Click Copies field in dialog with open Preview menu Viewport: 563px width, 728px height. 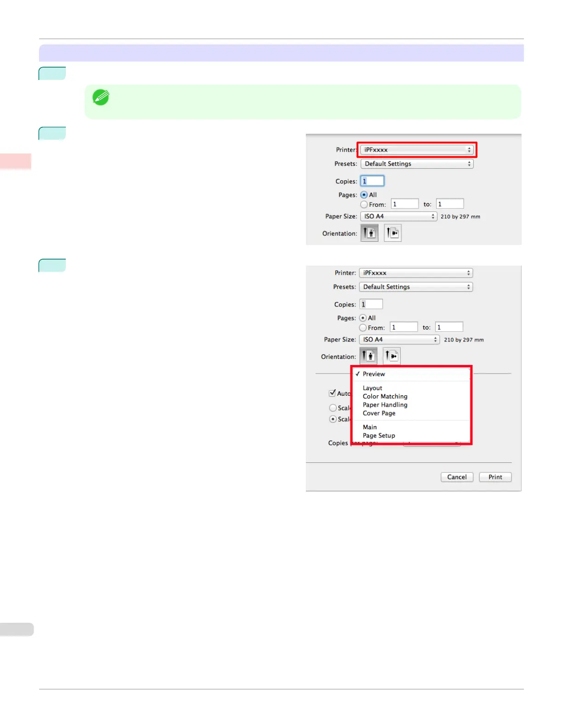[x=371, y=304]
